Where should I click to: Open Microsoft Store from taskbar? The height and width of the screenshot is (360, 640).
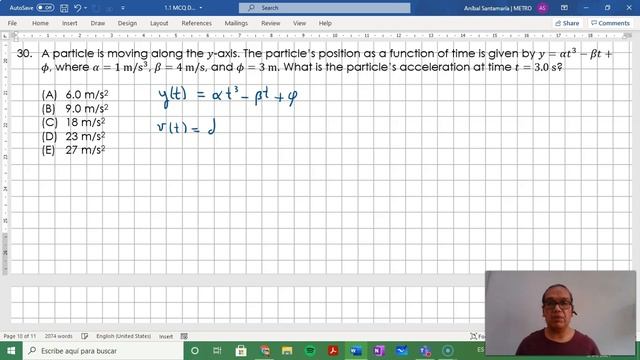coord(241,351)
